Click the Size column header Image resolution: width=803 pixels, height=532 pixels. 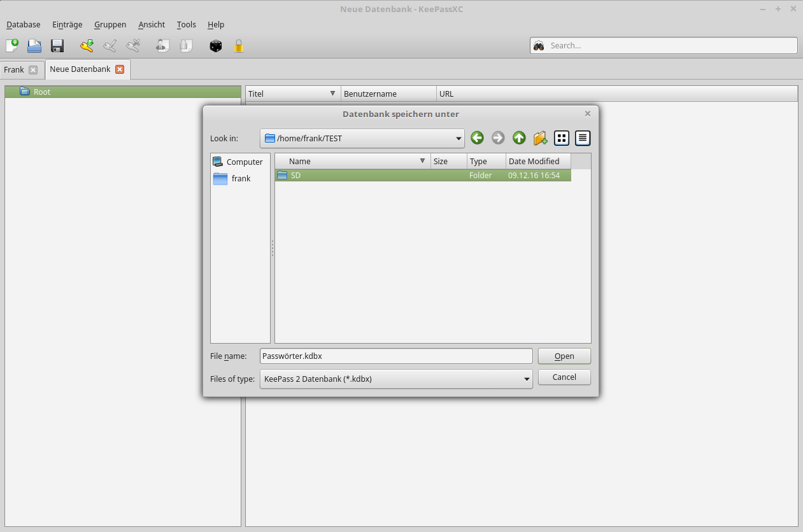(449, 162)
